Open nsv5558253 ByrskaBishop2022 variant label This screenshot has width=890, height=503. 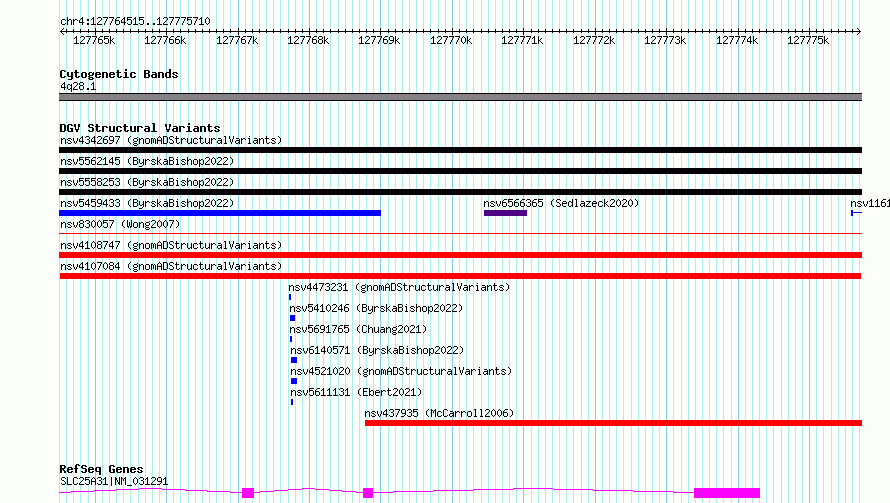click(147, 182)
